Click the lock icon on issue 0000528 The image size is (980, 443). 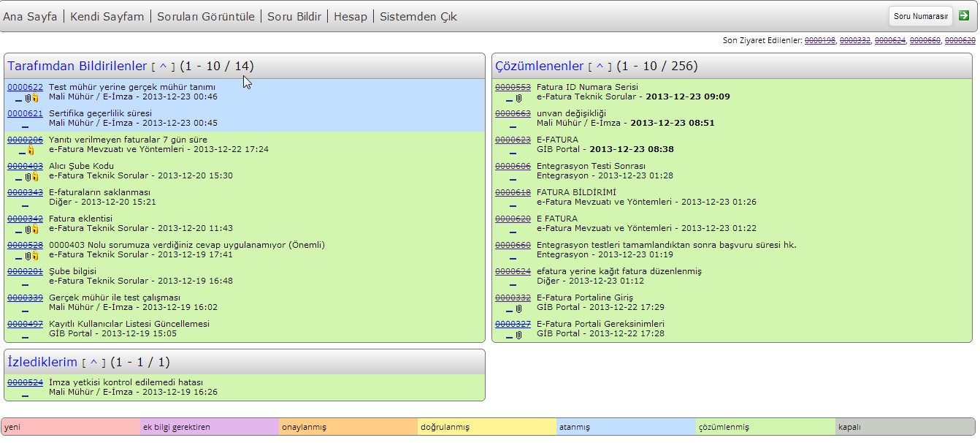(35, 256)
